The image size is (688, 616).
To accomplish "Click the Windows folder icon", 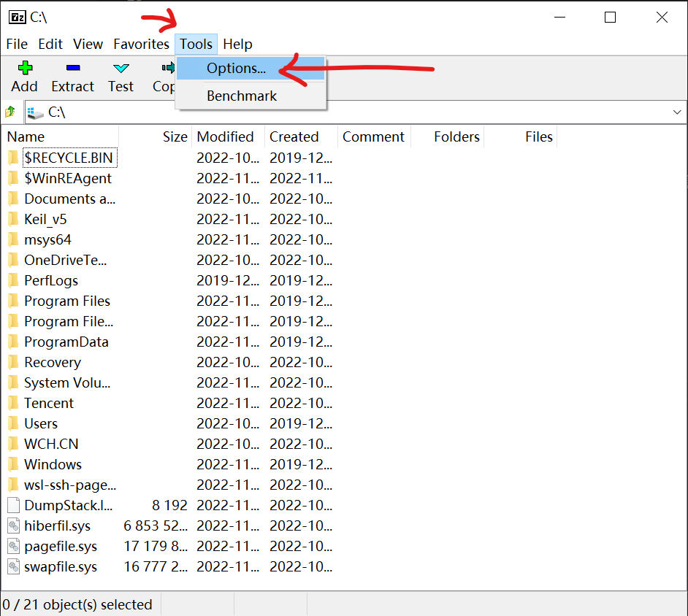I will pos(13,464).
